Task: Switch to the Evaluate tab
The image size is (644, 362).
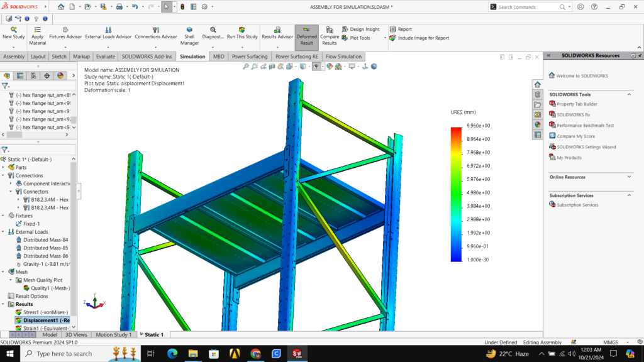Action: [105, 57]
